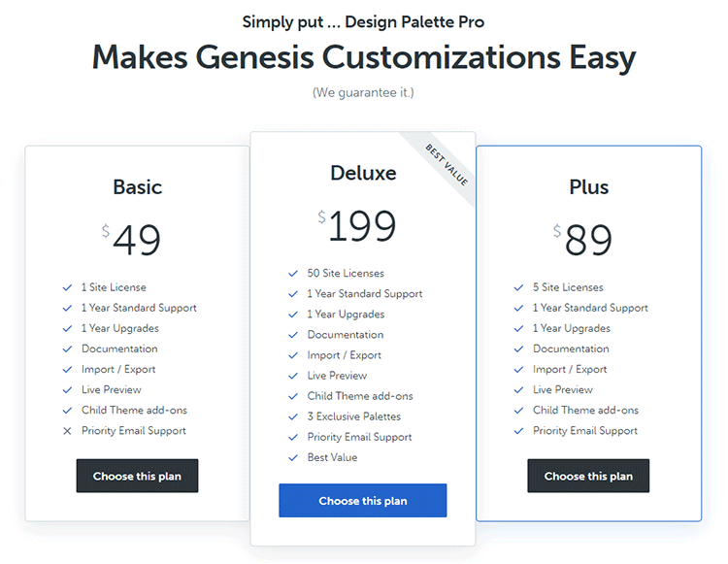Click the Basic plan Live Preview checkmark

[x=67, y=390]
